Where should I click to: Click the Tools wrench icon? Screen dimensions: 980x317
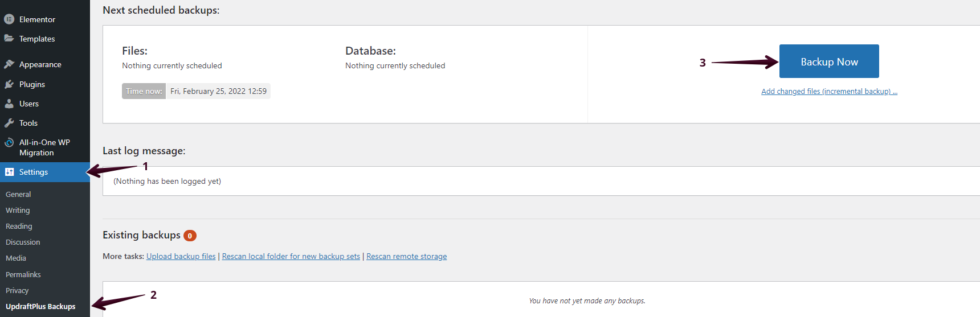tap(9, 123)
